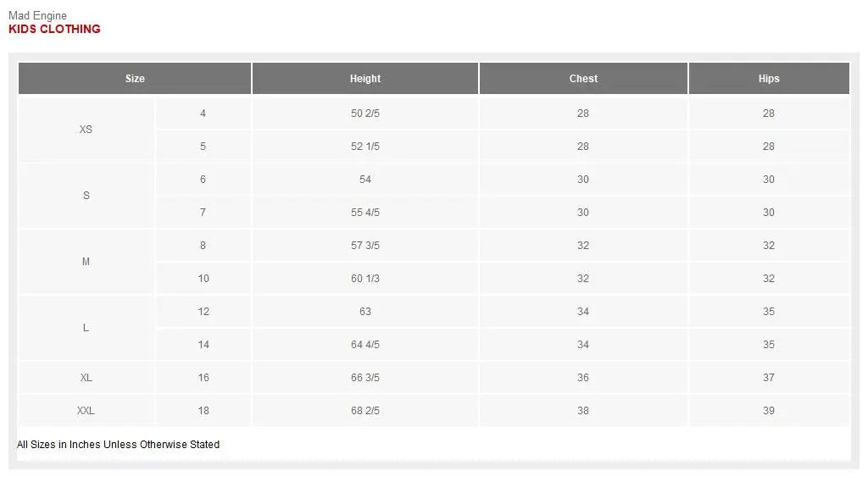Click numeric size 18 cell
Viewport: 868px width, 482px height.
[x=203, y=411]
